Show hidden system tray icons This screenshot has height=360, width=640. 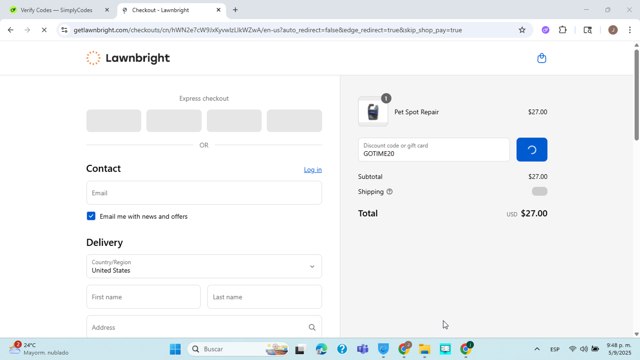click(537, 349)
